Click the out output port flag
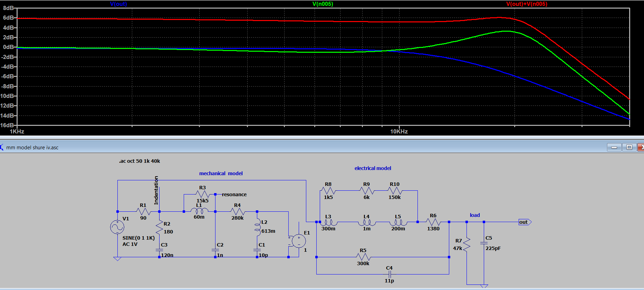Viewport: 644px width, 290px height. click(x=525, y=222)
